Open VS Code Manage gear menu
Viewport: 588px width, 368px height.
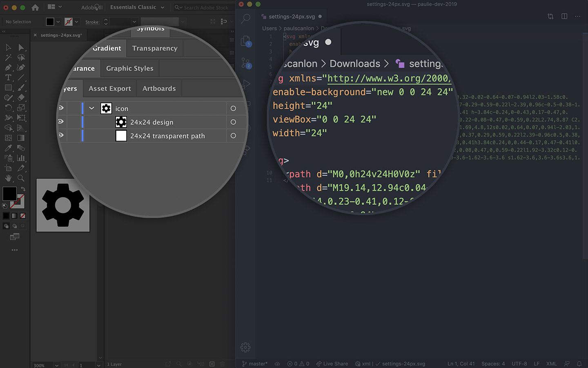tap(245, 347)
